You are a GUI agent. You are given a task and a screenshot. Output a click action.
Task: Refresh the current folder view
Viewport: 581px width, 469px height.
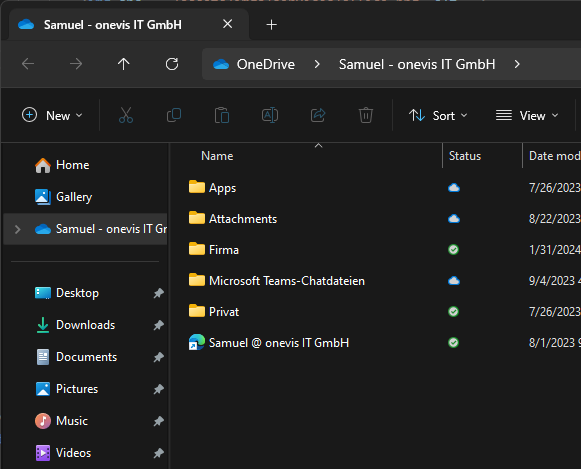[x=172, y=64]
